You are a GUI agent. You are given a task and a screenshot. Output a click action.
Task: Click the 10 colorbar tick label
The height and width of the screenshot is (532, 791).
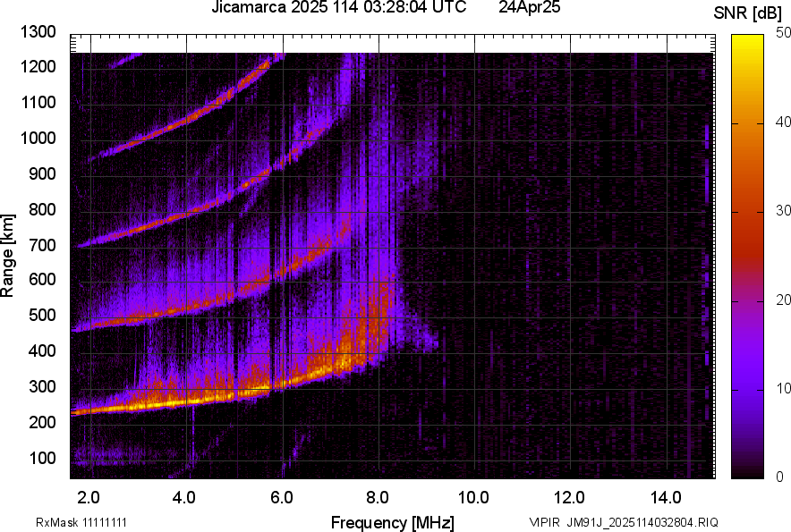pyautogui.click(x=784, y=388)
